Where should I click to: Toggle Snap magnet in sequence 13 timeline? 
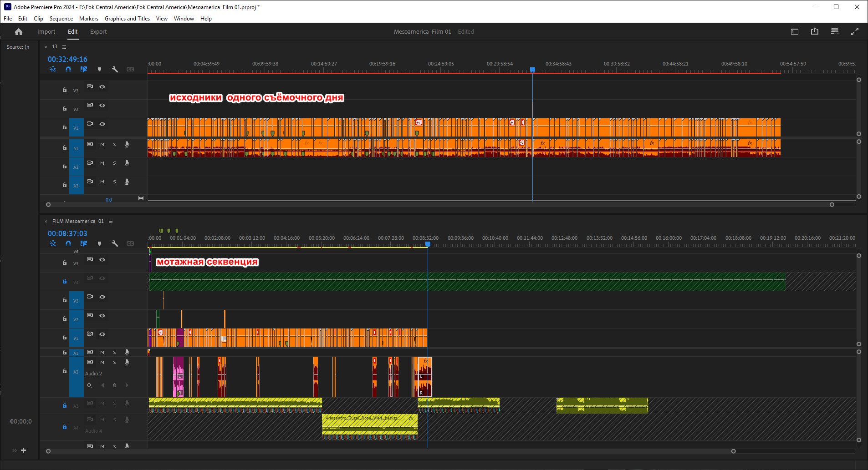pyautogui.click(x=68, y=69)
